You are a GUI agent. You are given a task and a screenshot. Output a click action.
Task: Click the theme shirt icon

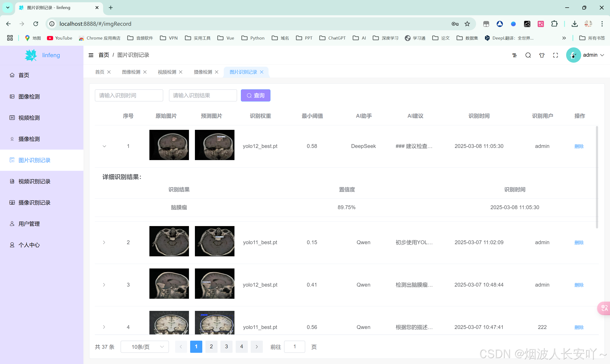[x=542, y=55]
